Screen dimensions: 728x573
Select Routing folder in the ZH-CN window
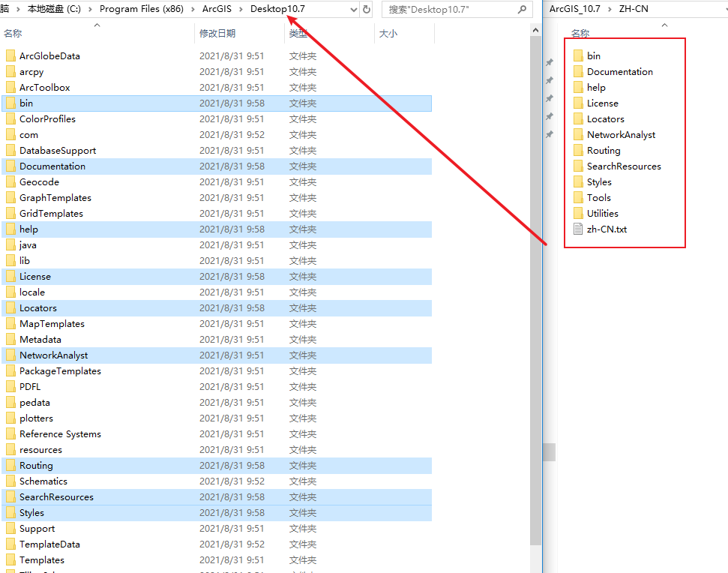tap(604, 151)
